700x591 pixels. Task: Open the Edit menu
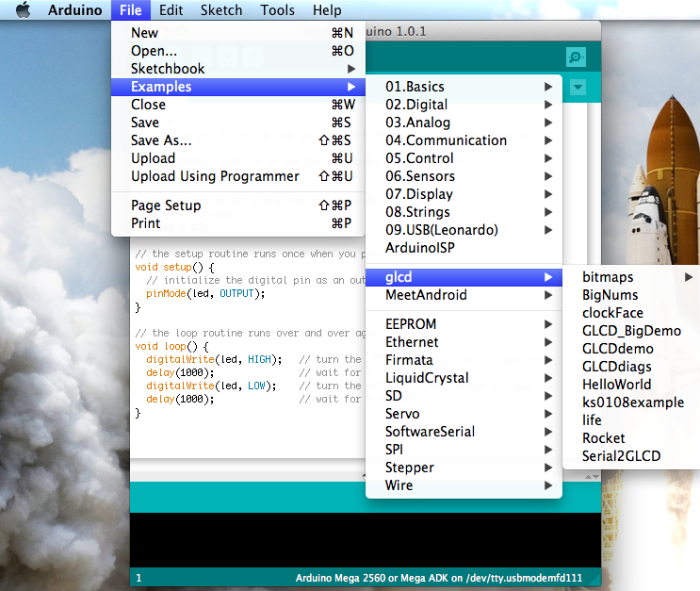click(171, 9)
